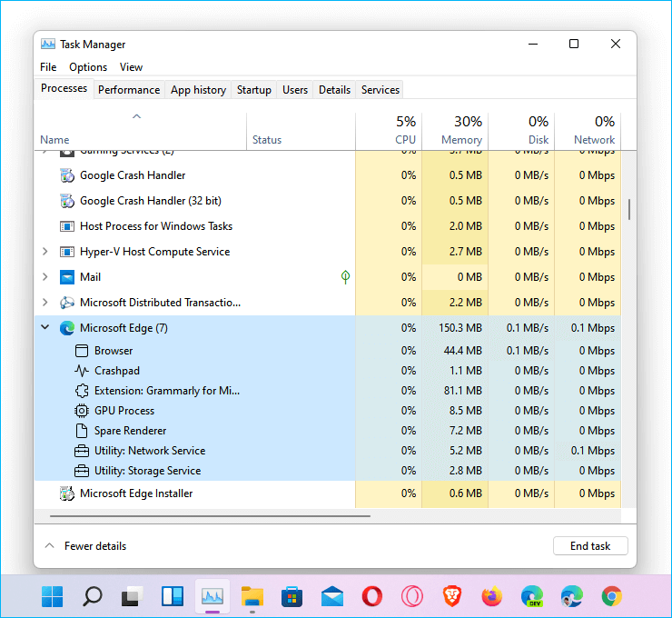Click the GPU Process chip icon
The height and width of the screenshot is (618, 672).
[82, 411]
